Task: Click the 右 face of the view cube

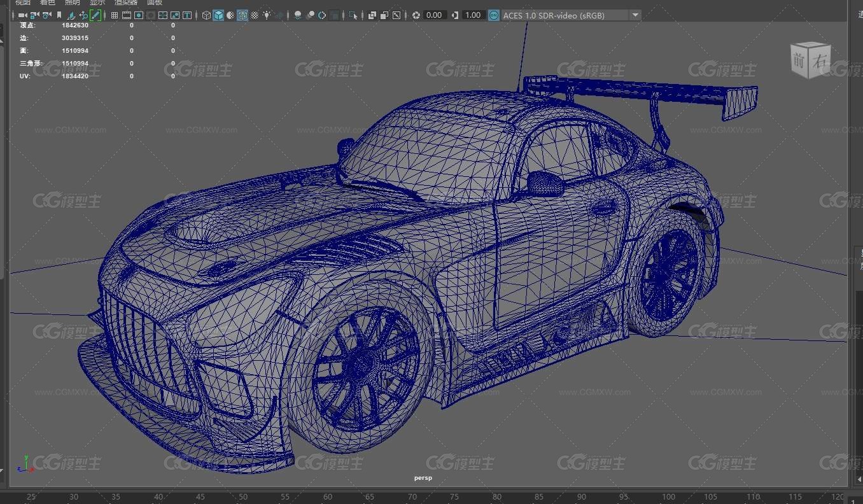Action: tap(820, 62)
